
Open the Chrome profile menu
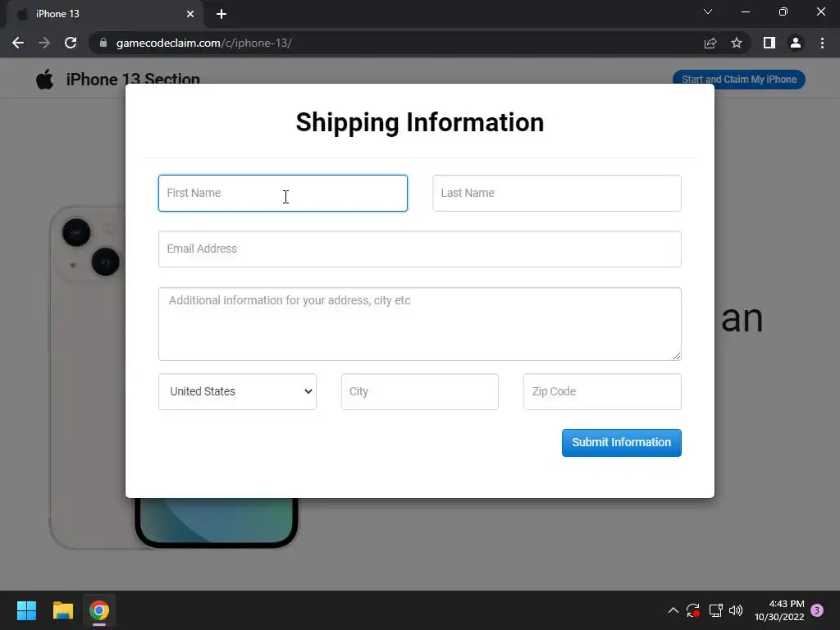[796, 43]
